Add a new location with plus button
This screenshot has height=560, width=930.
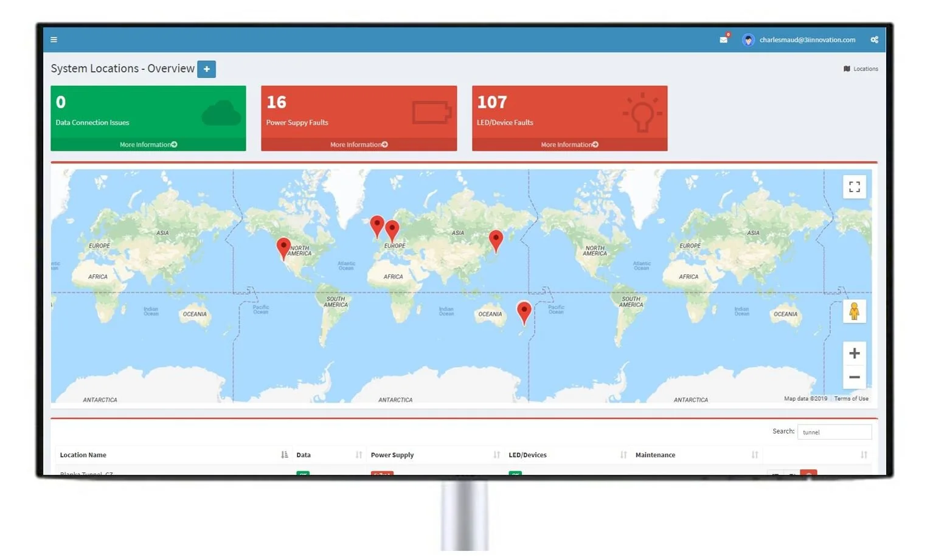tap(207, 69)
